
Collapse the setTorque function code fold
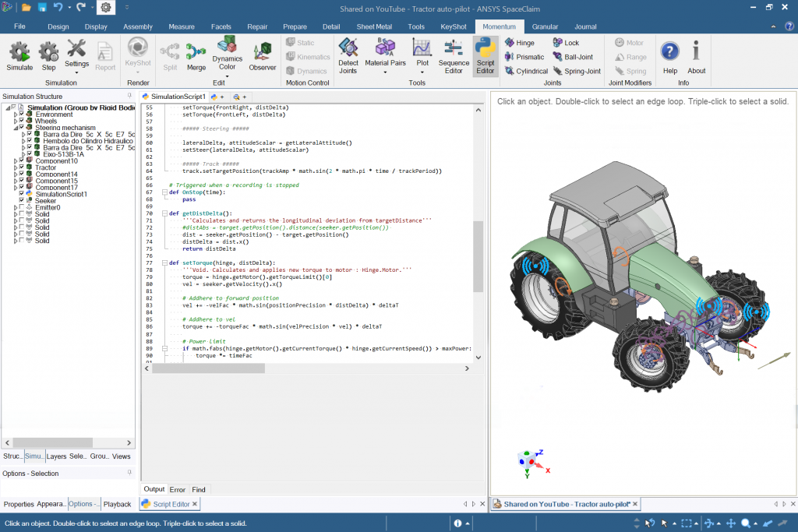[165, 263]
